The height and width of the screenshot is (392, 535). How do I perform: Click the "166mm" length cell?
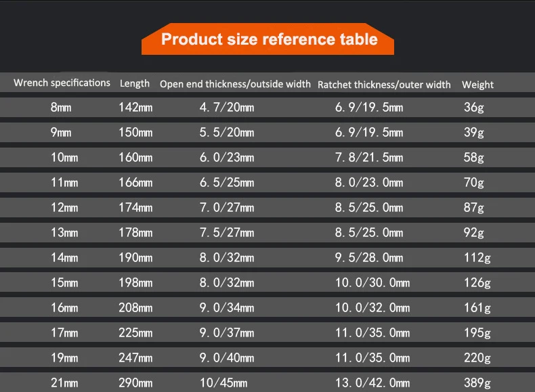(x=135, y=183)
